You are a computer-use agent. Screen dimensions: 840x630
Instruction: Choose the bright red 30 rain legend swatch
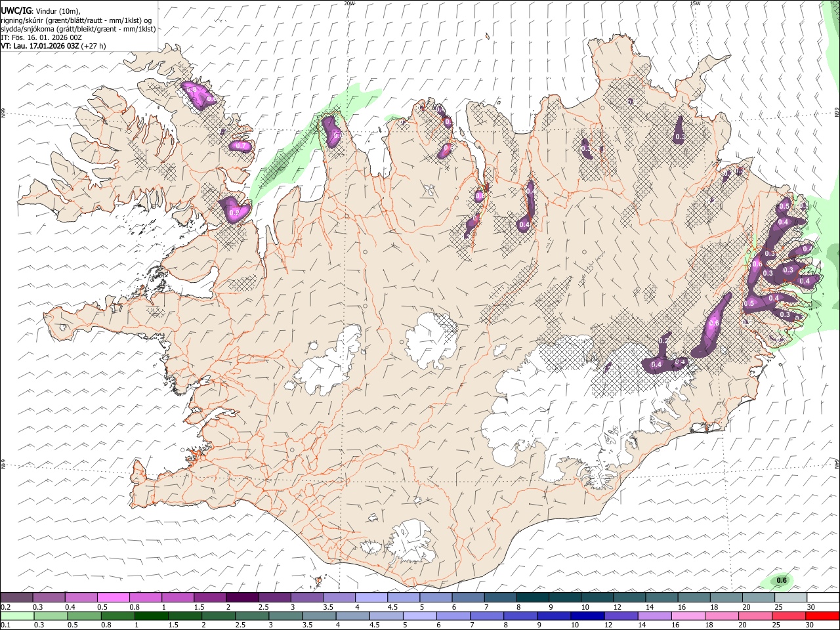(x=822, y=616)
